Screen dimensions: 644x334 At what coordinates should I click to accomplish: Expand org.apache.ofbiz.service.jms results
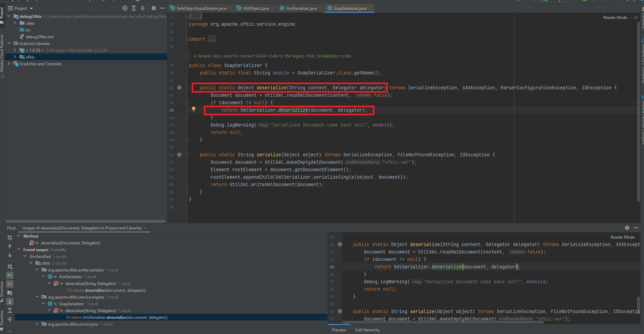(x=37, y=324)
